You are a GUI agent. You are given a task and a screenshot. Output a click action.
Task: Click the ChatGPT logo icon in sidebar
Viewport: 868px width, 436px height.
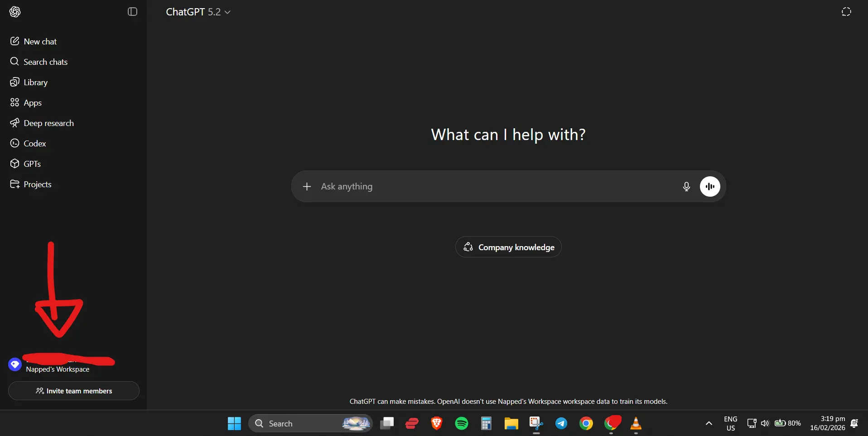(15, 12)
